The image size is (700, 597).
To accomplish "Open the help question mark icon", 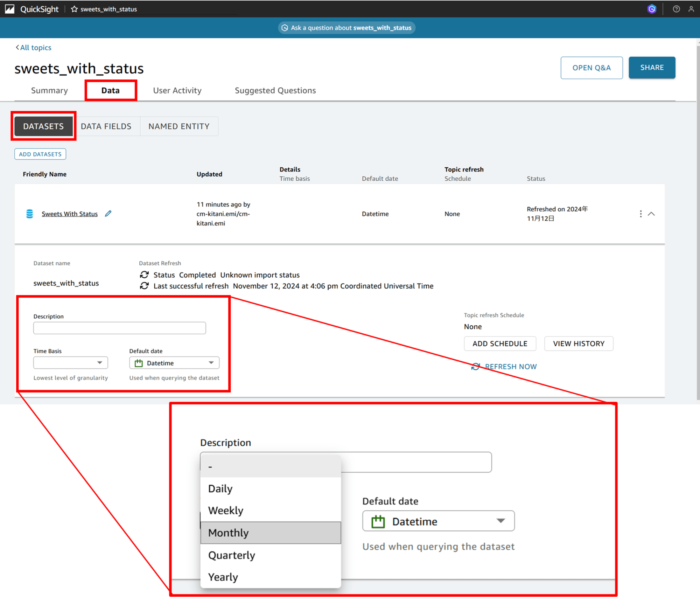I will coord(676,9).
